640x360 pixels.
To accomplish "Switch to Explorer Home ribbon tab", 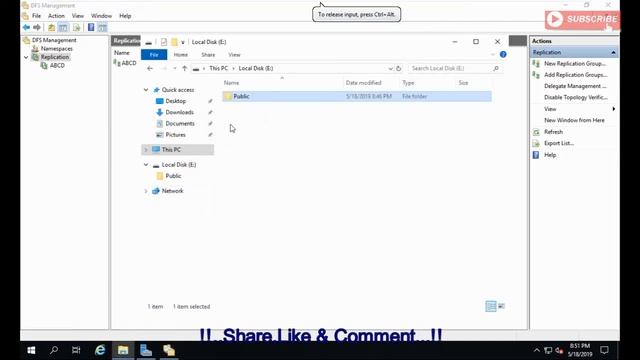I will tap(180, 55).
